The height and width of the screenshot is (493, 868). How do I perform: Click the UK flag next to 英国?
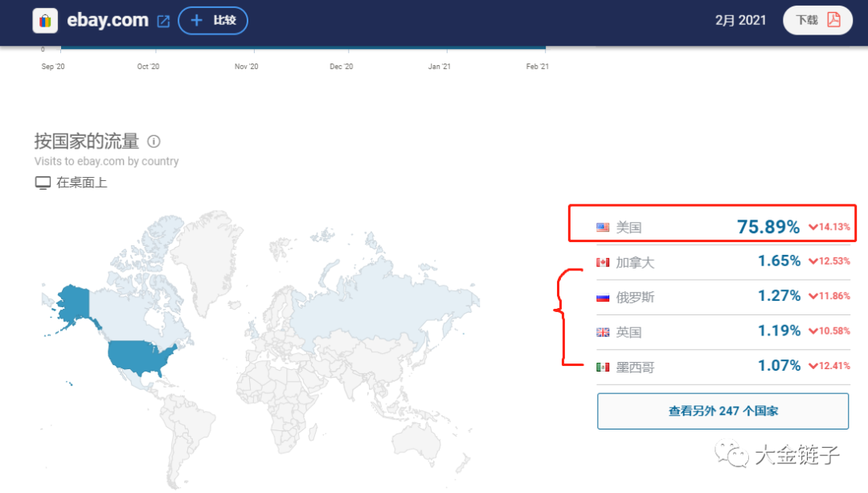[603, 331]
